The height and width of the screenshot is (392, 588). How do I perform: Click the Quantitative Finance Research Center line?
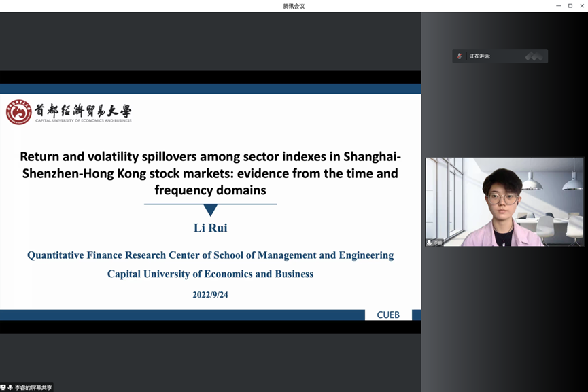tap(210, 255)
